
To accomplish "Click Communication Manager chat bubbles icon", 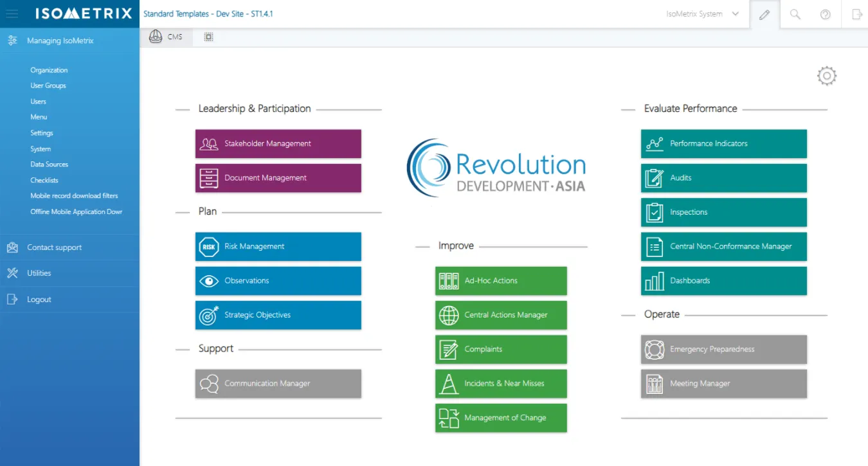I will point(209,384).
